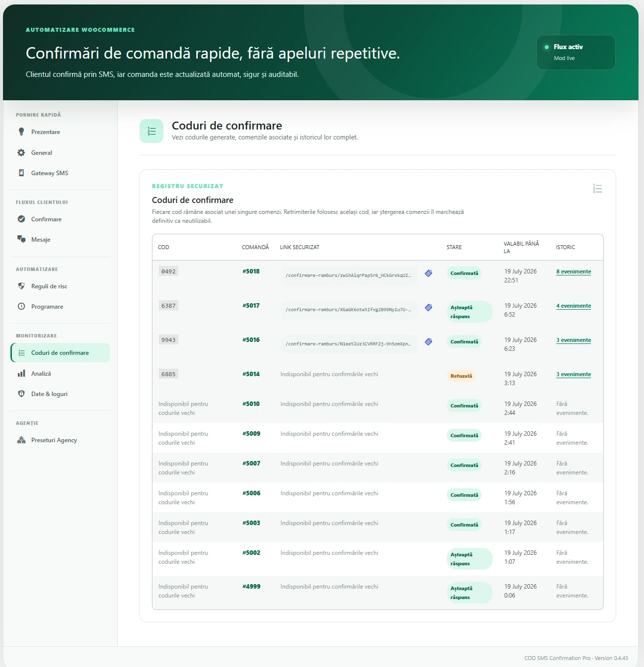
Task: Click the Analiză bar chart icon
Action: (21, 373)
